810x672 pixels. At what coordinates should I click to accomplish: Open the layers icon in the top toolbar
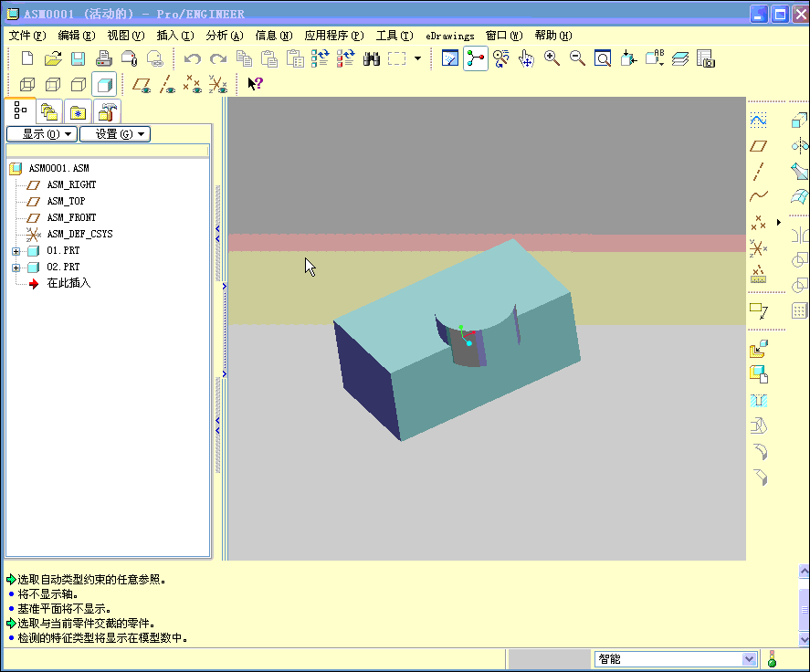[x=679, y=58]
